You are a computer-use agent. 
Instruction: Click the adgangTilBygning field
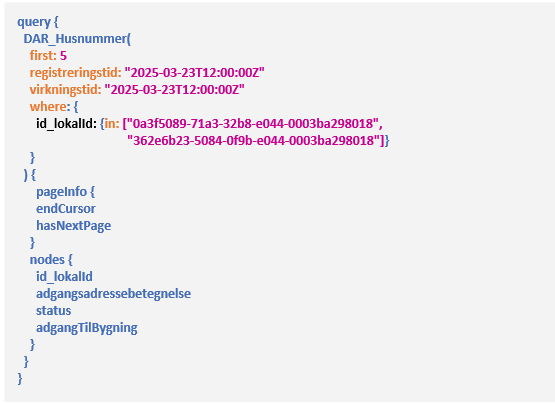[x=87, y=328]
